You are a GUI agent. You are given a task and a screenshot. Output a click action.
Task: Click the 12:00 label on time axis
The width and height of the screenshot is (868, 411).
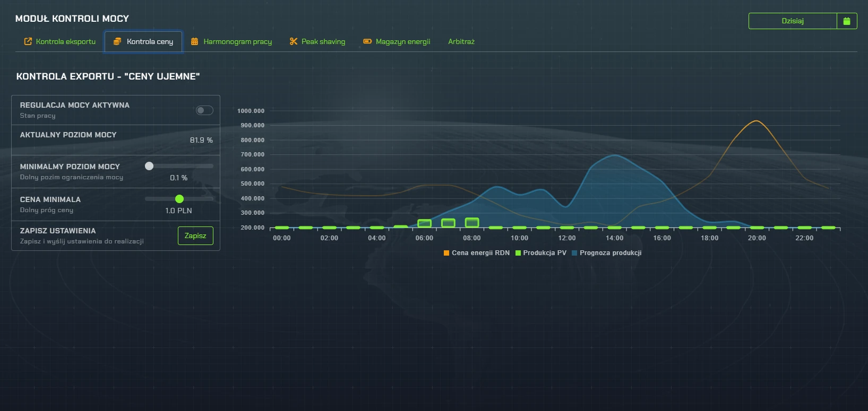coord(567,238)
